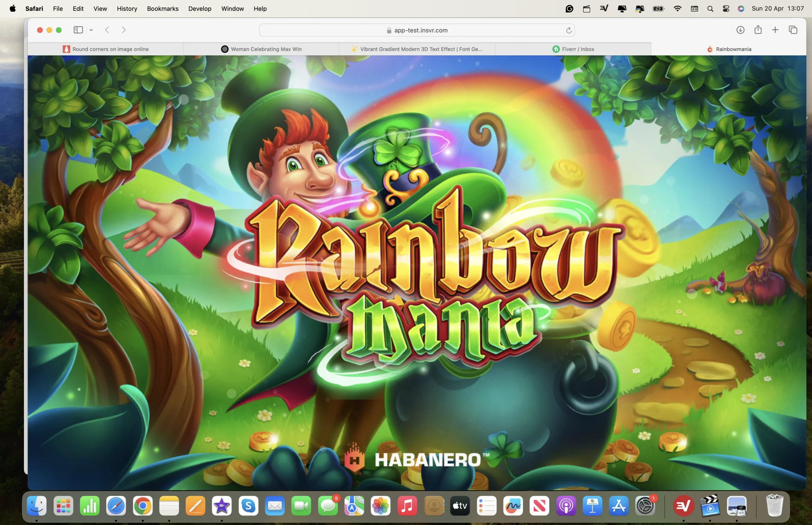Open Skype from the Dock
Image resolution: width=812 pixels, height=525 pixels.
pyautogui.click(x=248, y=506)
